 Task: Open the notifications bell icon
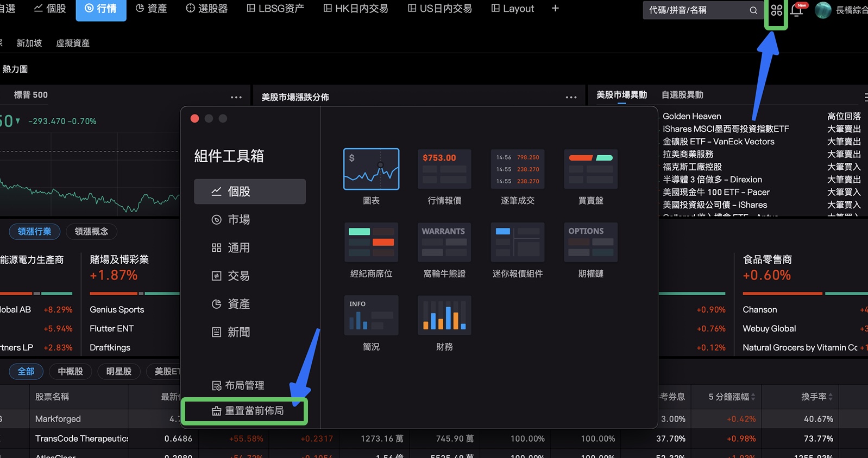(x=797, y=10)
